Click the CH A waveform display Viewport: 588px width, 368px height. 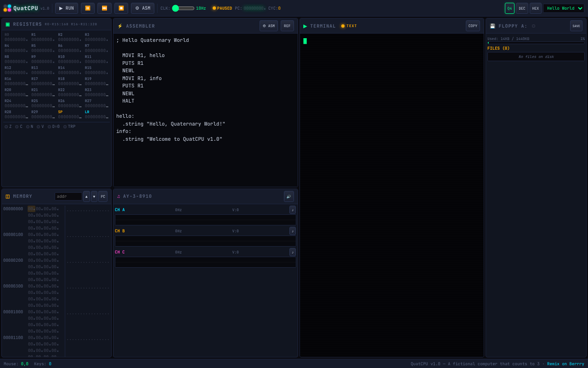(x=205, y=220)
